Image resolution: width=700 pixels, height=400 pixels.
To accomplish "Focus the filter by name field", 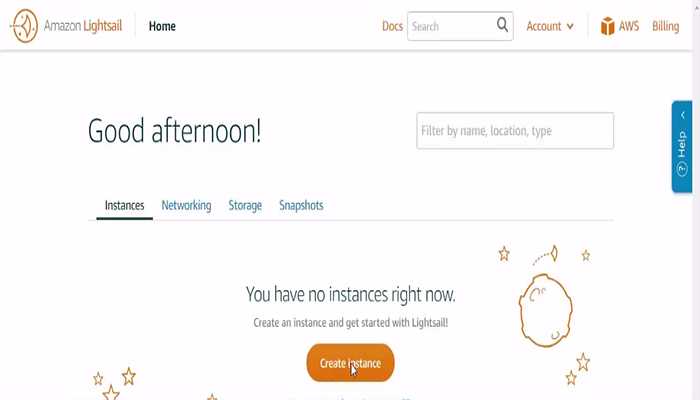I will coord(515,130).
